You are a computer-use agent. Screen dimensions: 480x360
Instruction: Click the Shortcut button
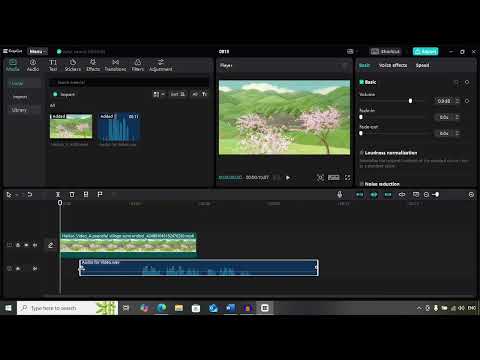pyautogui.click(x=385, y=51)
